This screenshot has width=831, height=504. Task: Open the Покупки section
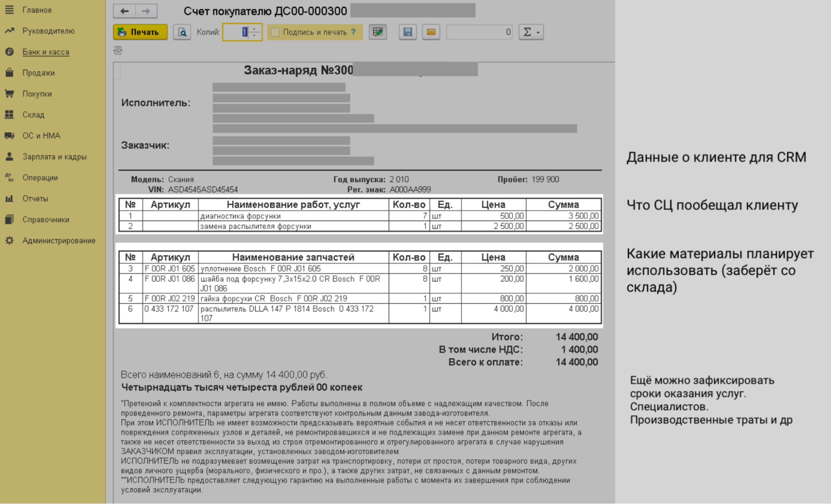point(37,93)
